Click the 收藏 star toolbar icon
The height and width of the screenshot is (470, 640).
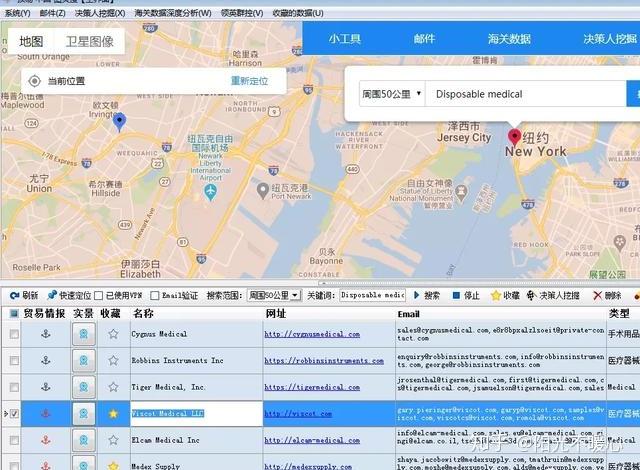[496, 295]
